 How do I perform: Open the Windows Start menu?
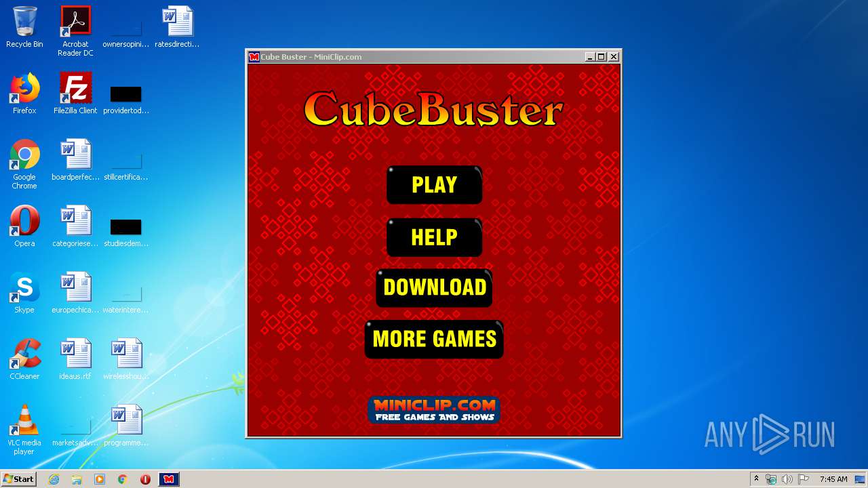pyautogui.click(x=18, y=479)
